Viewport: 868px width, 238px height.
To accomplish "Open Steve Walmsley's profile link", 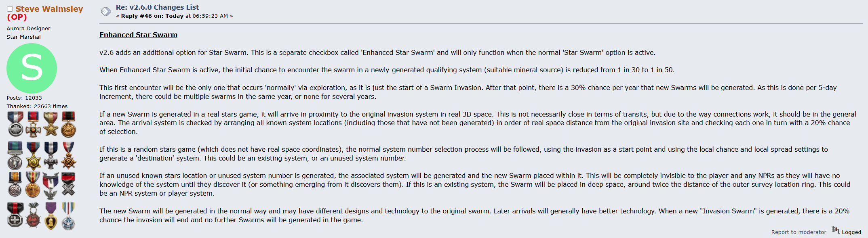I will [x=49, y=9].
